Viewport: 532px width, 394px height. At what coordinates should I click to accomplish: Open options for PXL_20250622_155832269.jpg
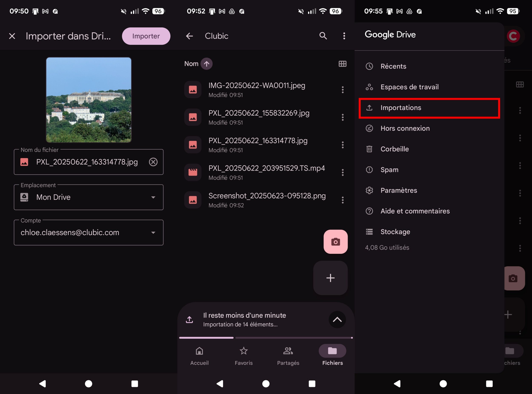343,117
